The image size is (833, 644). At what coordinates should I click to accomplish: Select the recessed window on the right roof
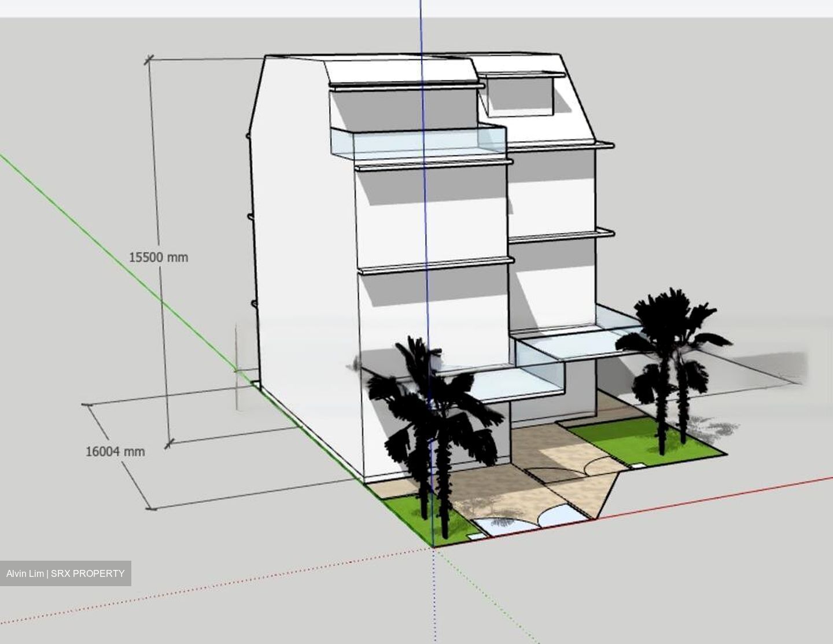pyautogui.click(x=521, y=96)
